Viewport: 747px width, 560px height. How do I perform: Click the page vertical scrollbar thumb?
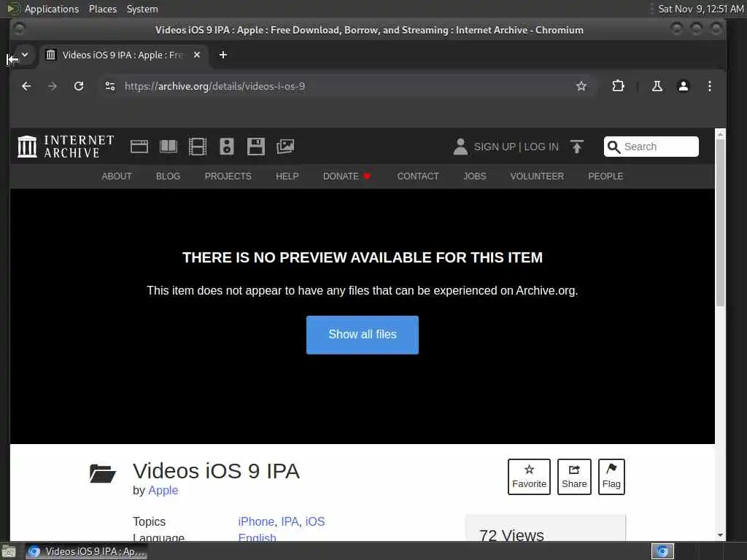click(720, 222)
